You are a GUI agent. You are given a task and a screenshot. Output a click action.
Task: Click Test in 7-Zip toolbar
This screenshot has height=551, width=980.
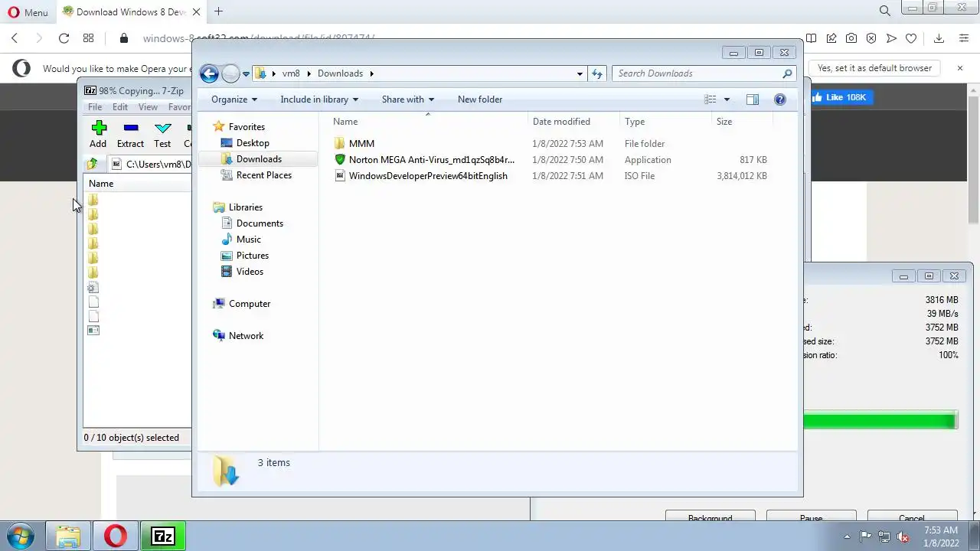[162, 135]
